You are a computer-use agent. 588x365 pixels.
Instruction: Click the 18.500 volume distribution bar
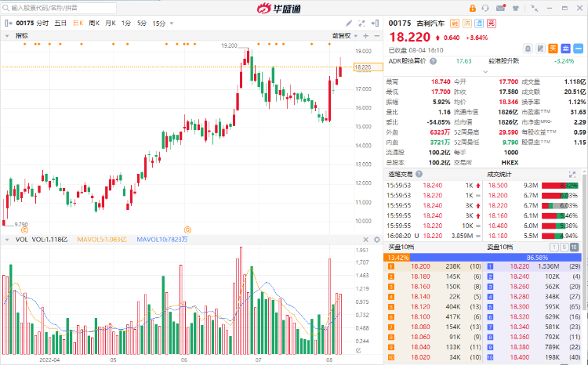click(x=561, y=185)
